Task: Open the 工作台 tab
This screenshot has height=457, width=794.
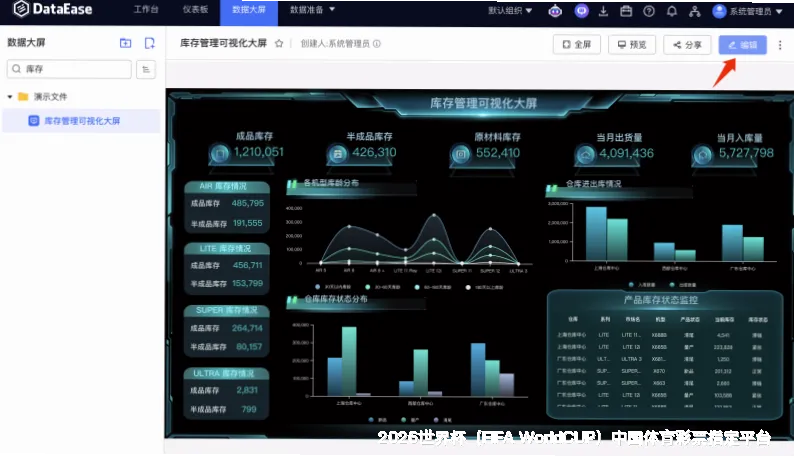Action: [146, 10]
